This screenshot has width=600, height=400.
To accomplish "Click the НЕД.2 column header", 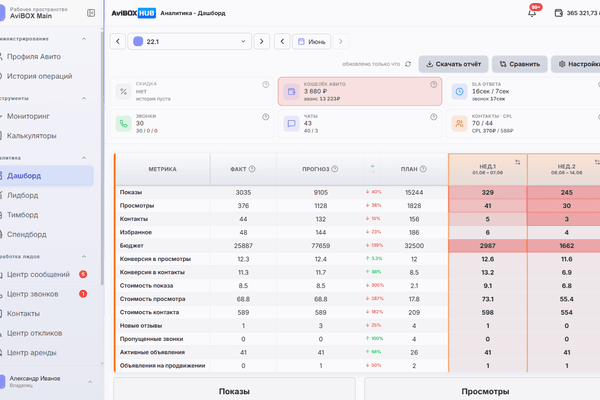I will coord(564,170).
